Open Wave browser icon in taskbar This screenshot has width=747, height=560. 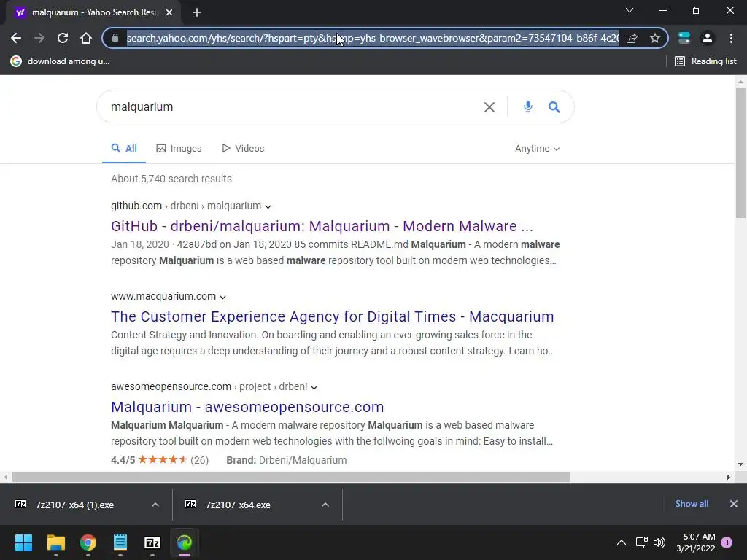(185, 542)
